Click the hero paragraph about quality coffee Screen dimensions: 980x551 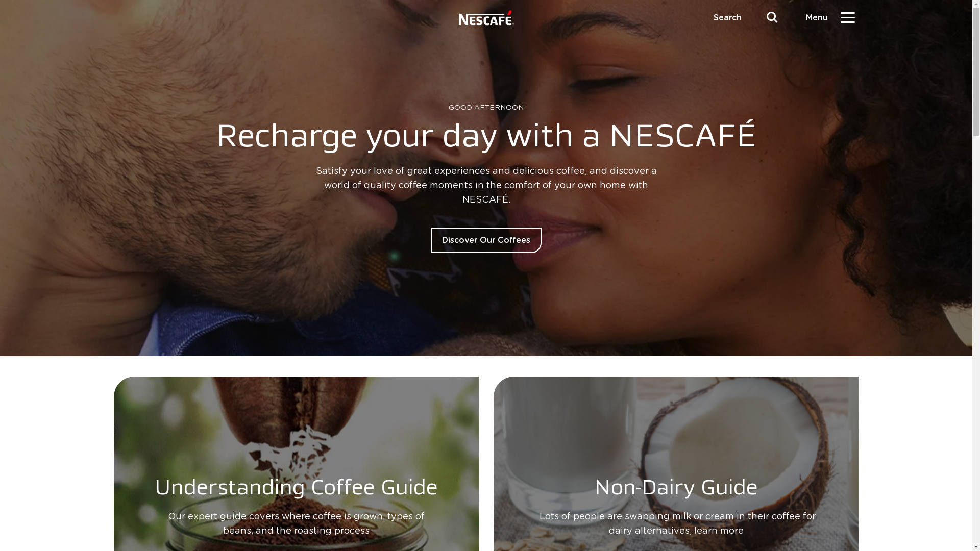(486, 185)
